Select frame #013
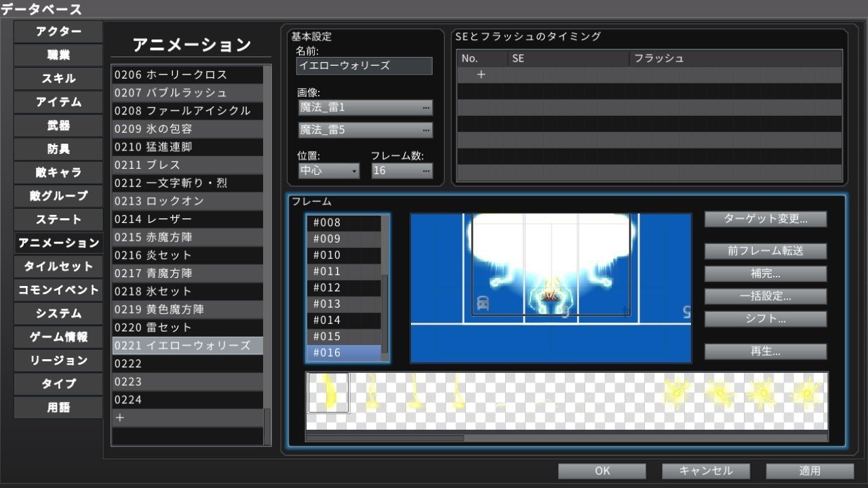Screen dimensions: 868x488 tap(344, 304)
